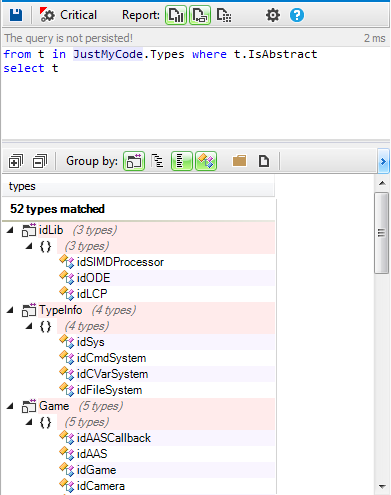Click the braces namespace icon under TypeInfo
Viewport: 391px width, 495px height.
coord(45,326)
